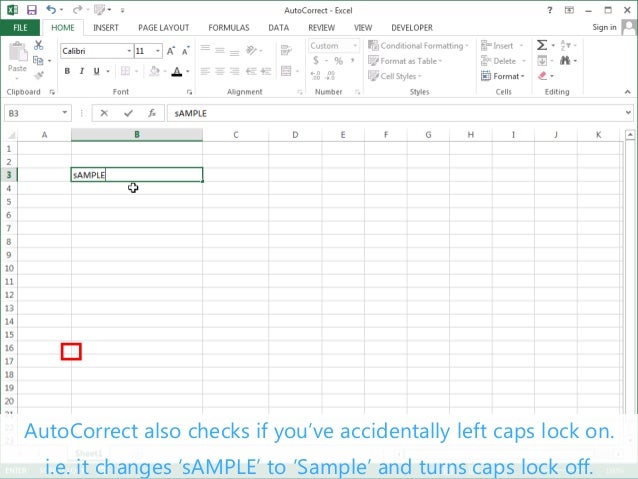This screenshot has width=638, height=479.
Task: Click the Increase Indent icon
Action: pyautogui.click(x=266, y=71)
